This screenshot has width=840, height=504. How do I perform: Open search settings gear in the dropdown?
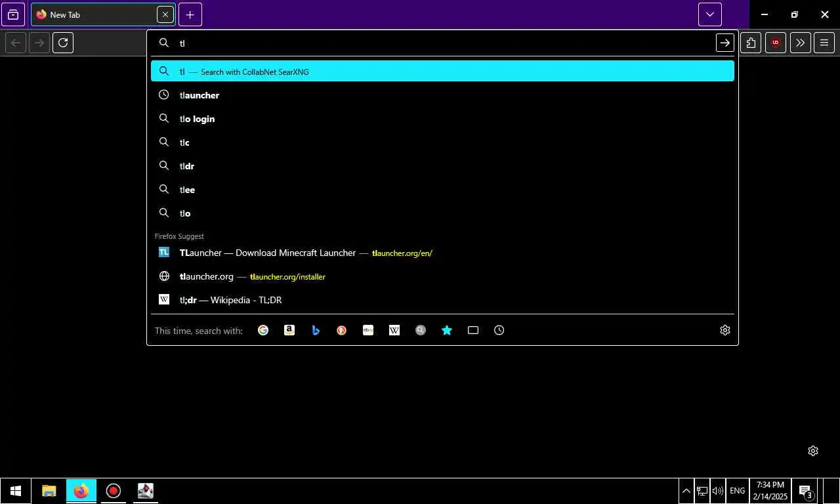pos(725,330)
